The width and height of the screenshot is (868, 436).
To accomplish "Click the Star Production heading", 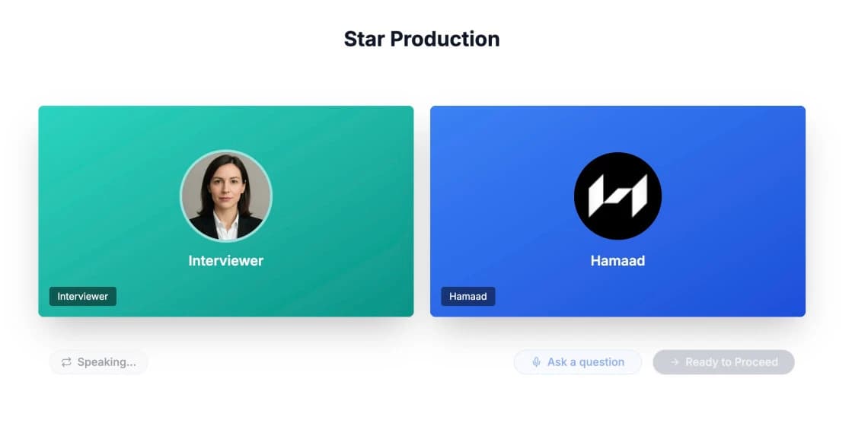I will [422, 40].
